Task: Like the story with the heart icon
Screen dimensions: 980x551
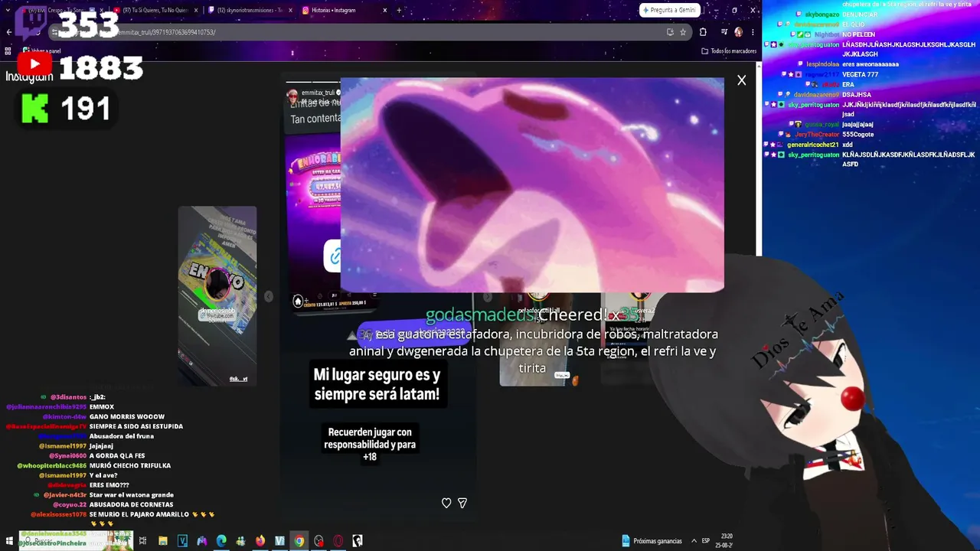Action: [x=446, y=503]
